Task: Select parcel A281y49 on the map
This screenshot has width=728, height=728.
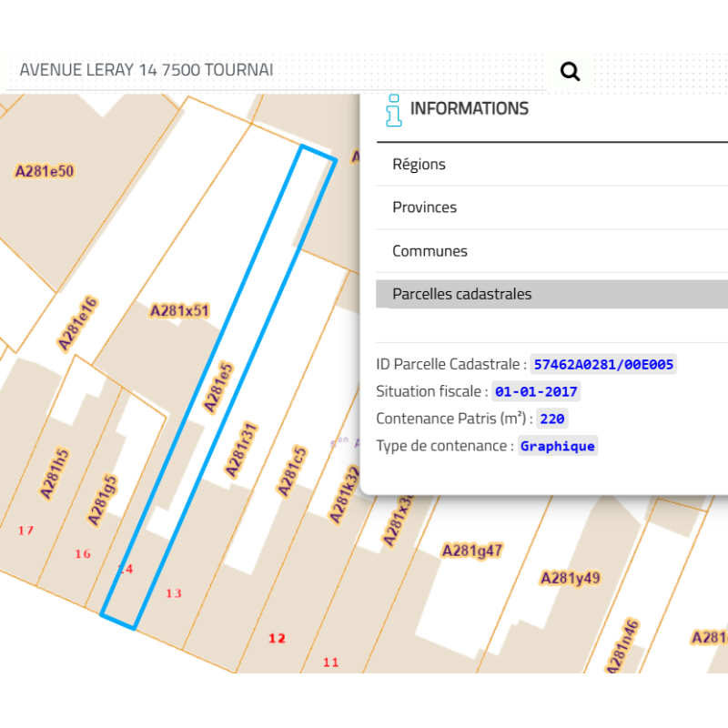Action: (x=570, y=578)
